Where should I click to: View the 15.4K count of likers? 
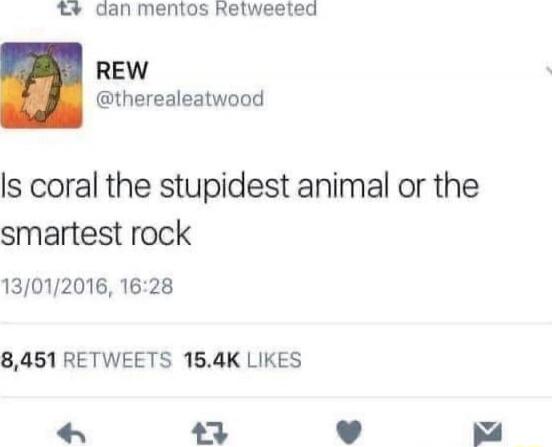click(x=212, y=360)
